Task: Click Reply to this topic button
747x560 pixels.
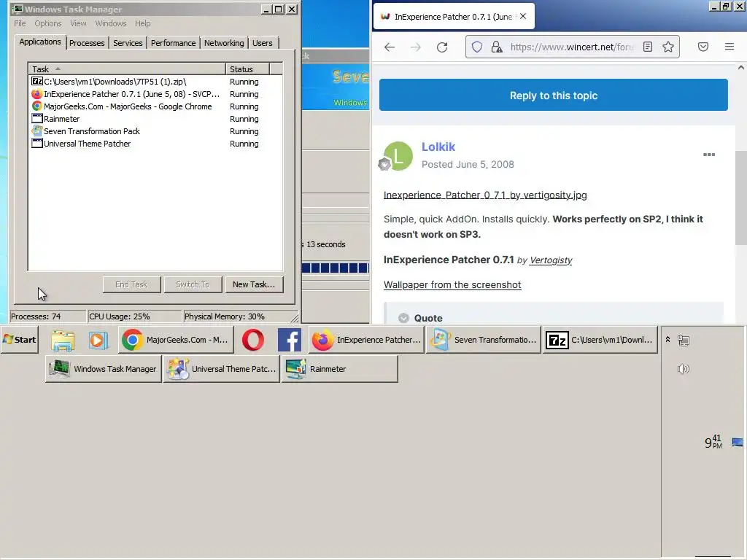Action: pyautogui.click(x=554, y=96)
